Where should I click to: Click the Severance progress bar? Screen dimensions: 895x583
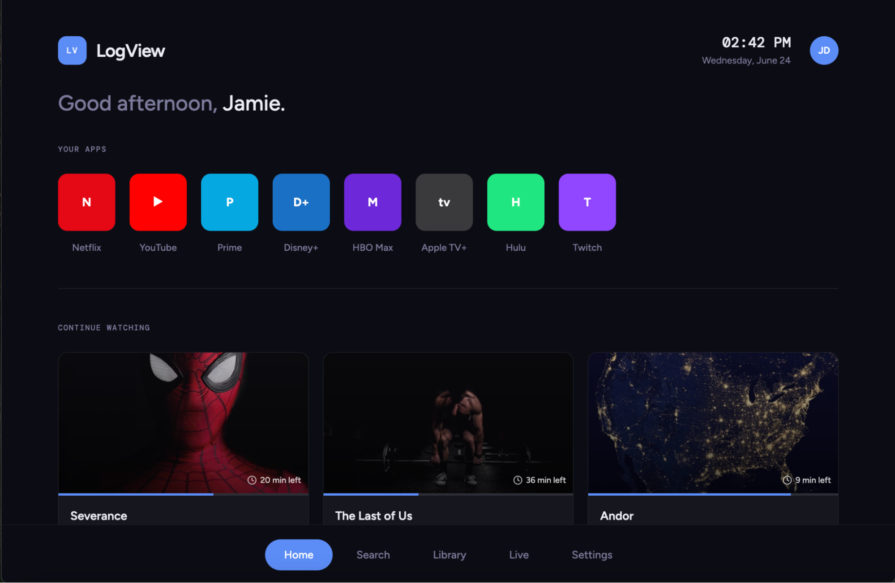[183, 494]
